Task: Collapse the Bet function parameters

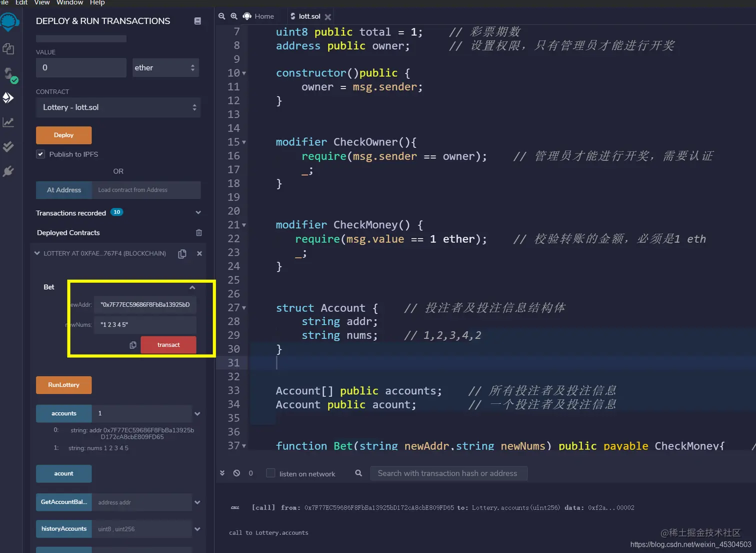Action: tap(192, 287)
